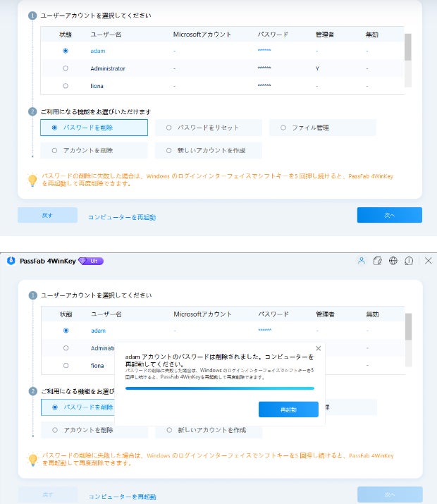This screenshot has width=437, height=504.
Task: Click user name Administrator in upper screenshot
Action: [108, 68]
